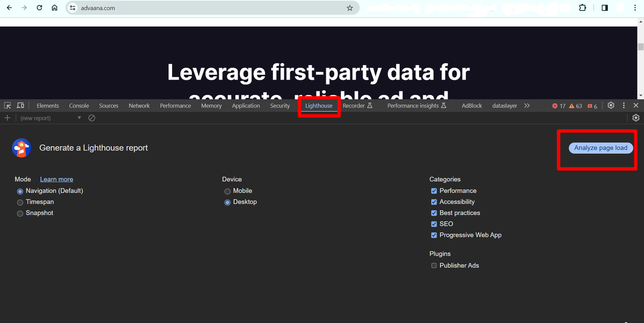Switch to the Elements tab
The width and height of the screenshot is (644, 323).
(x=48, y=106)
